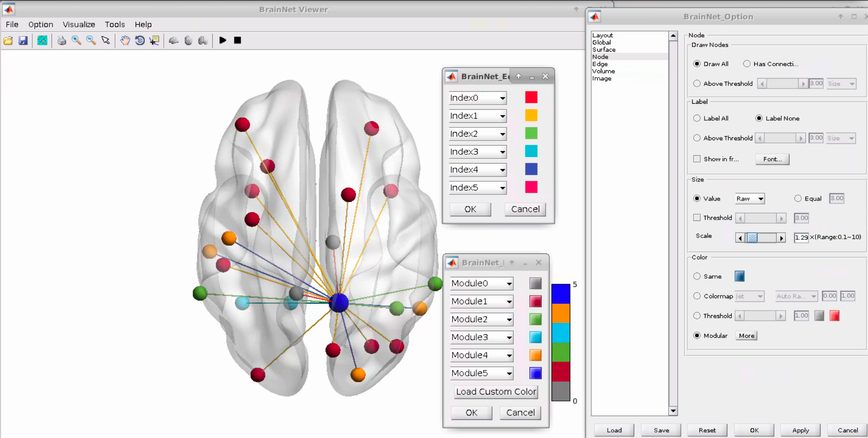Enable the Size Threshold checkbox
The image size is (868, 438).
697,218
